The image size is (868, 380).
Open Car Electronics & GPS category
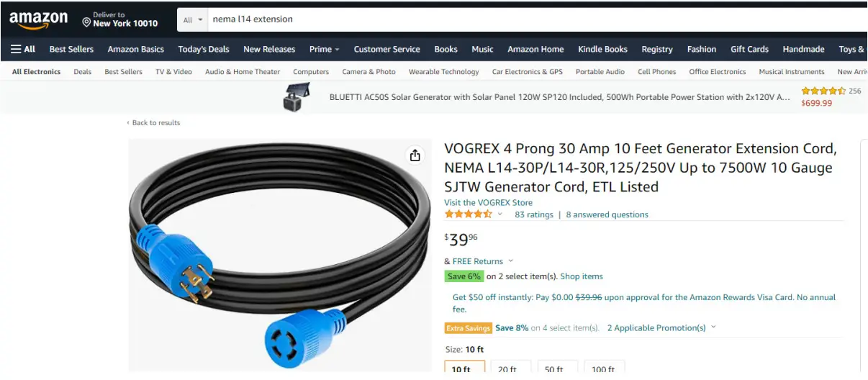528,71
